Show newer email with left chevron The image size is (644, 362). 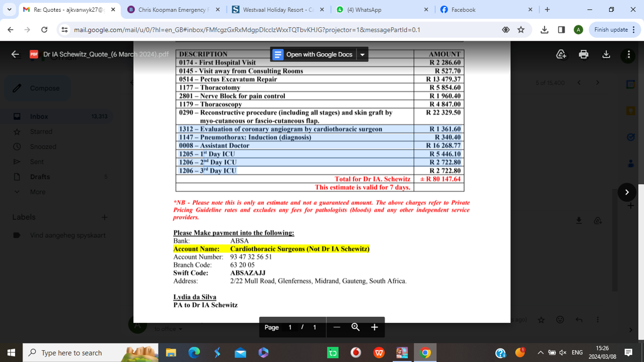pyautogui.click(x=579, y=83)
